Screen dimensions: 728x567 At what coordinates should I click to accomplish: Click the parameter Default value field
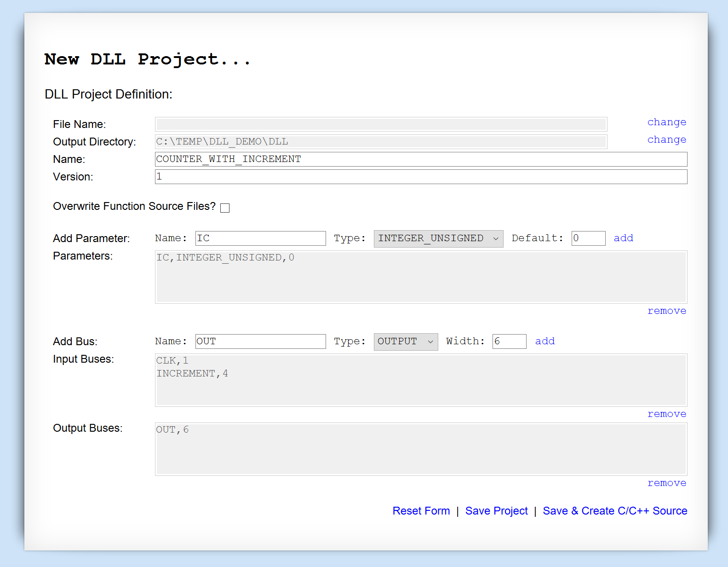588,238
